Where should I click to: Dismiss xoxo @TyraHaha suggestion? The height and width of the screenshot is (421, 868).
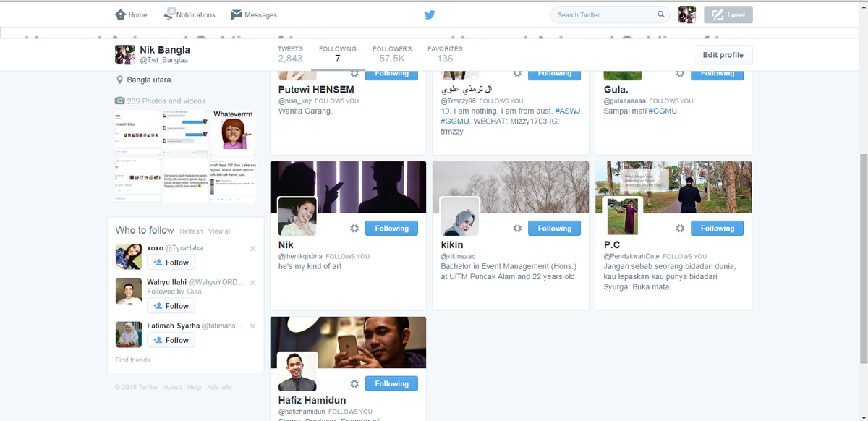pyautogui.click(x=252, y=248)
